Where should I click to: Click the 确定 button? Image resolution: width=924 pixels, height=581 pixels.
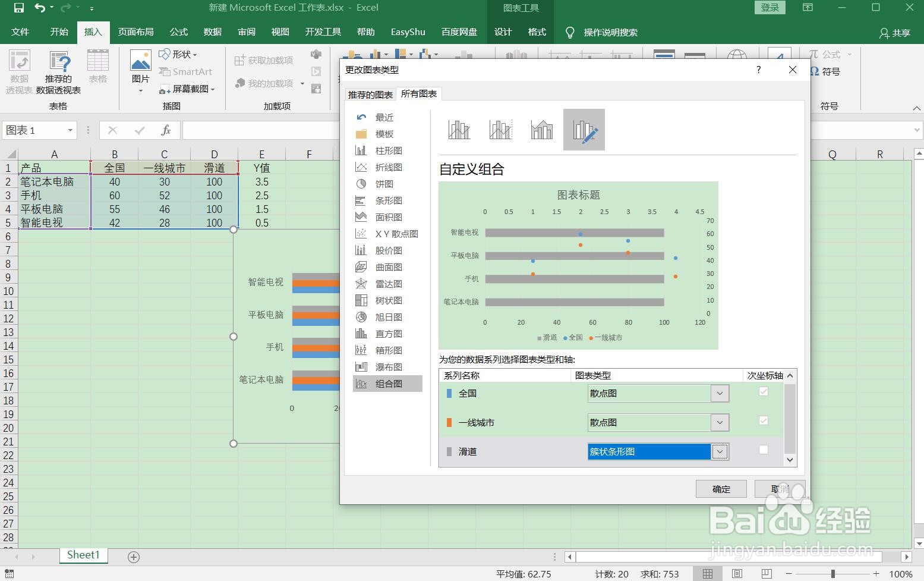tap(721, 489)
